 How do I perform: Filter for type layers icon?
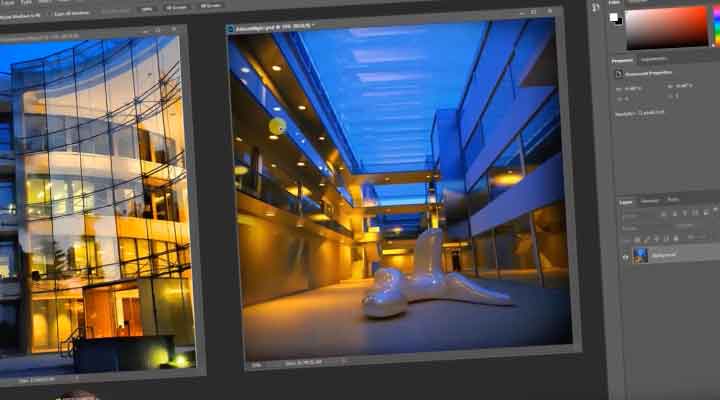click(x=685, y=213)
